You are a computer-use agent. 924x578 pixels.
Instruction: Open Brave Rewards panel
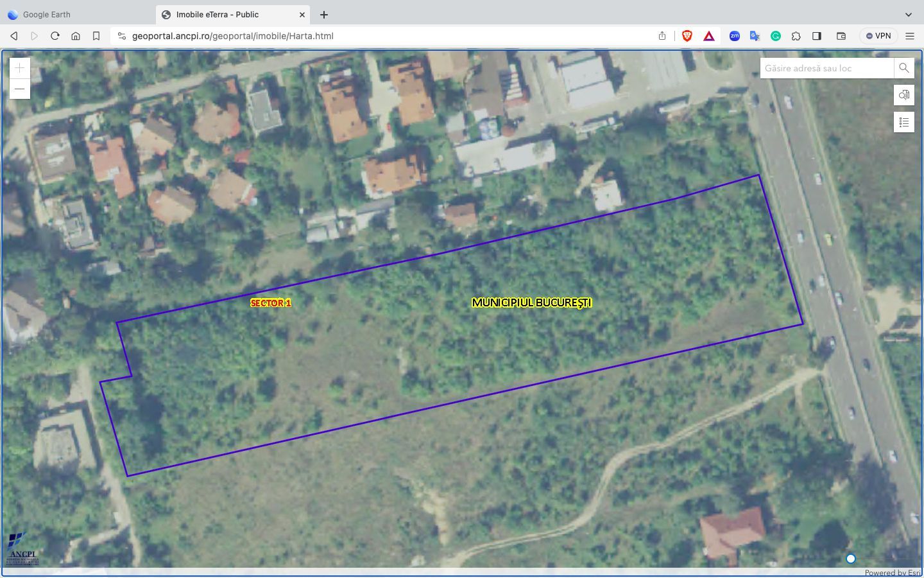tap(708, 36)
